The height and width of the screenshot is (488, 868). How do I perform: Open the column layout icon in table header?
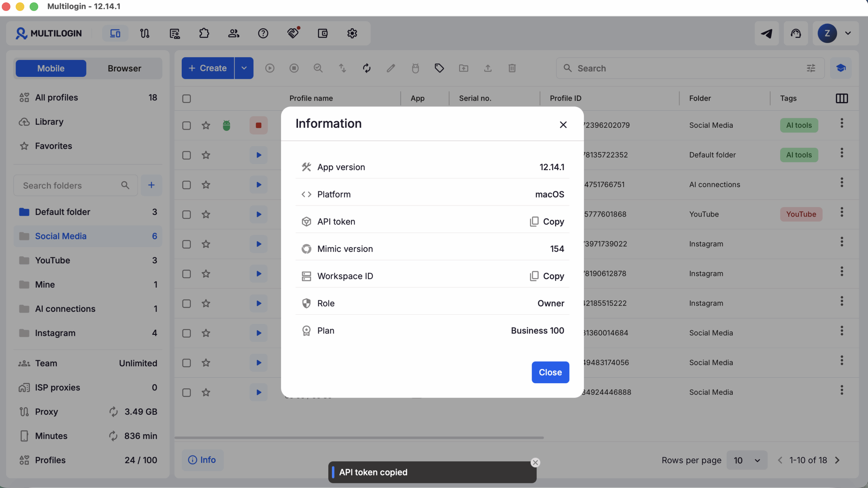pos(842,98)
